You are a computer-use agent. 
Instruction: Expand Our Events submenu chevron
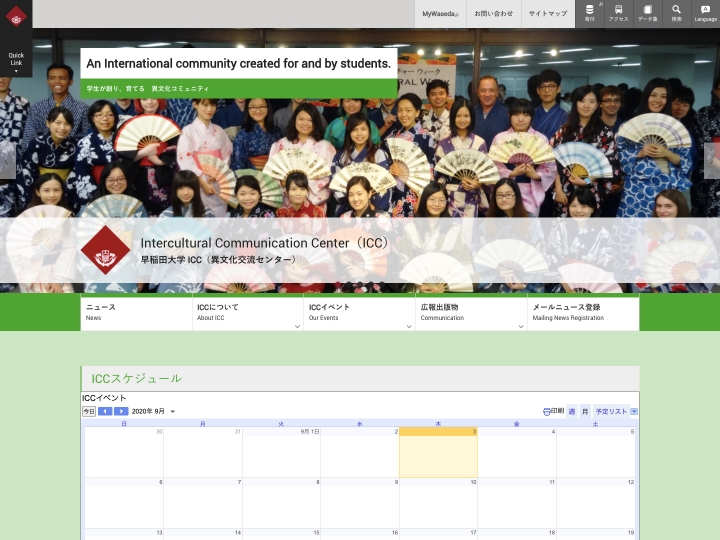(409, 326)
